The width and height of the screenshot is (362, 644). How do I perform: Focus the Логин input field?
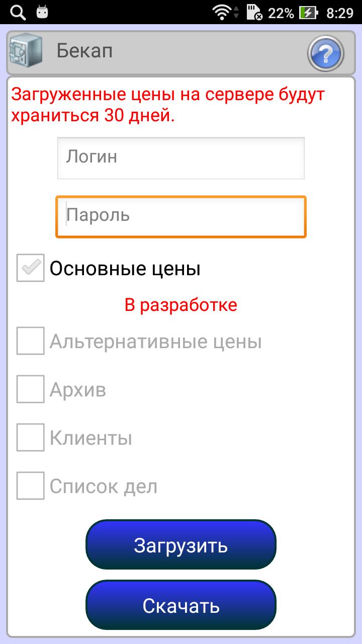pyautogui.click(x=181, y=157)
